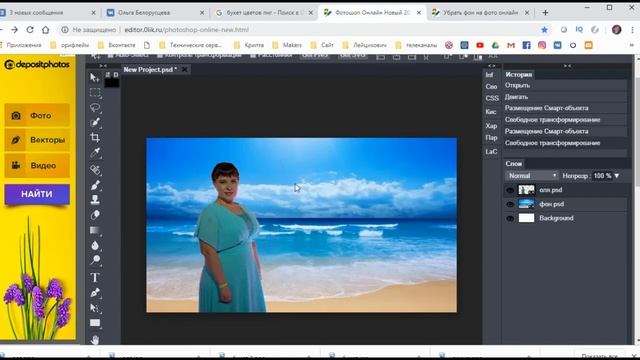The width and height of the screenshot is (640, 360).
Task: Hide the 'фон.psd' layer
Action: pyautogui.click(x=510, y=204)
